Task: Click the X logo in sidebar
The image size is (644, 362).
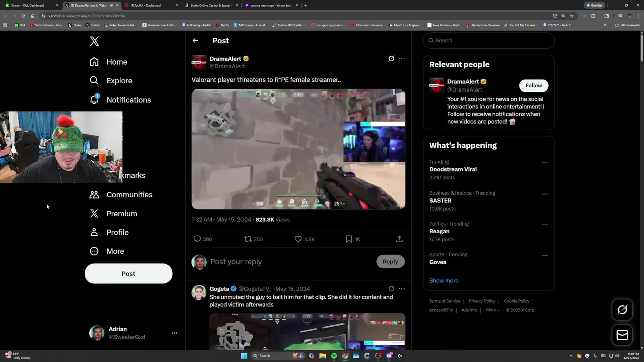Action: pyautogui.click(x=94, y=41)
